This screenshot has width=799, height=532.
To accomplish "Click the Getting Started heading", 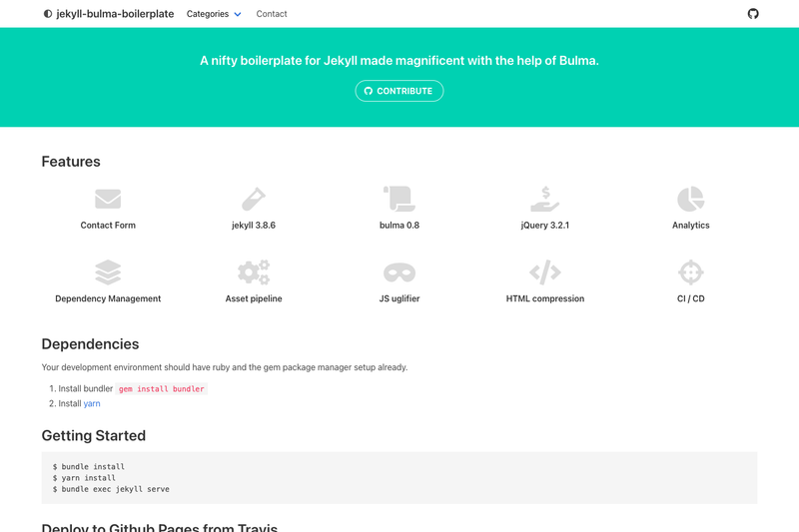I will 94,436.
